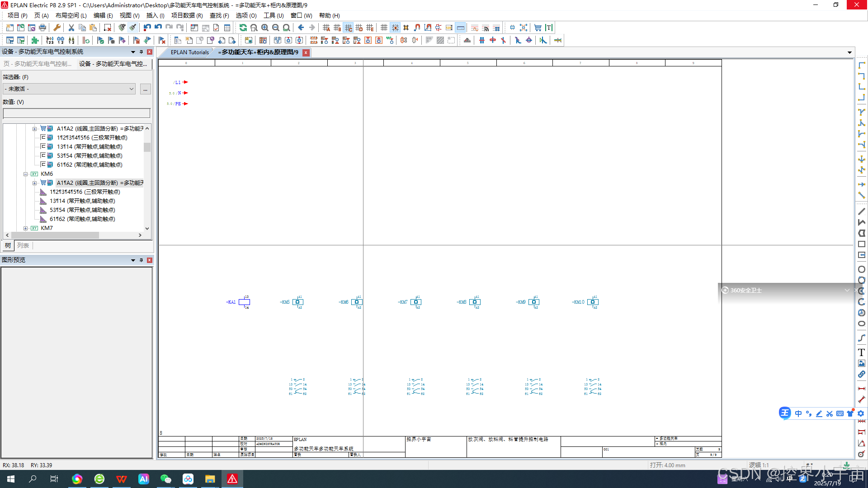Select the Hyperlink tool in right toolbar

[x=862, y=374]
